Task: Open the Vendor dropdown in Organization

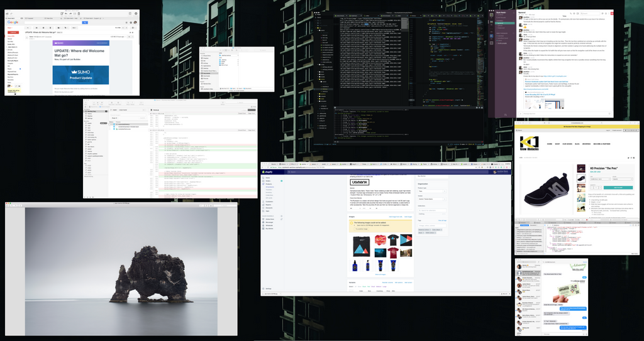Action: point(431,200)
